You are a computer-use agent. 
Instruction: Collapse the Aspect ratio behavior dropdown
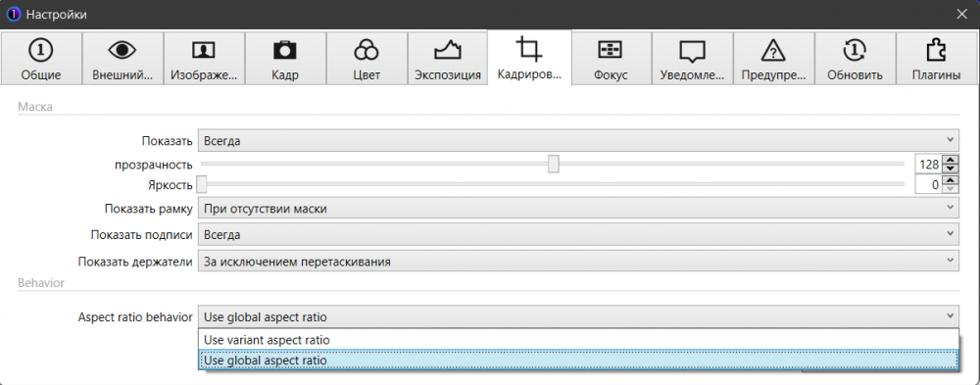[x=578, y=316]
